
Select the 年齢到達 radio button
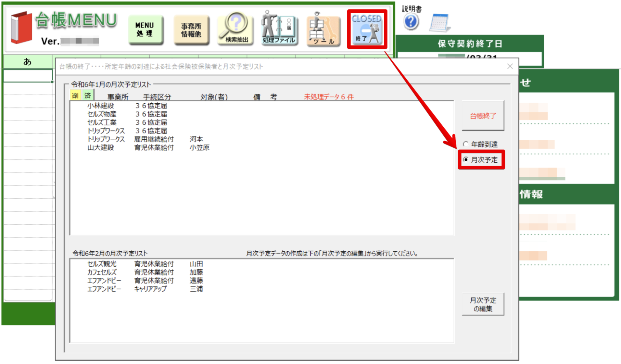point(481,144)
